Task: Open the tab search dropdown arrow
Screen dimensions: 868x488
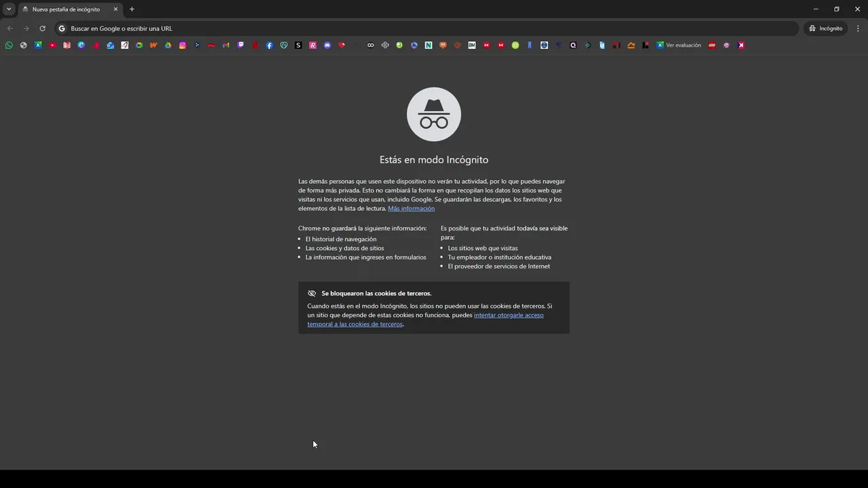Action: pyautogui.click(x=9, y=9)
